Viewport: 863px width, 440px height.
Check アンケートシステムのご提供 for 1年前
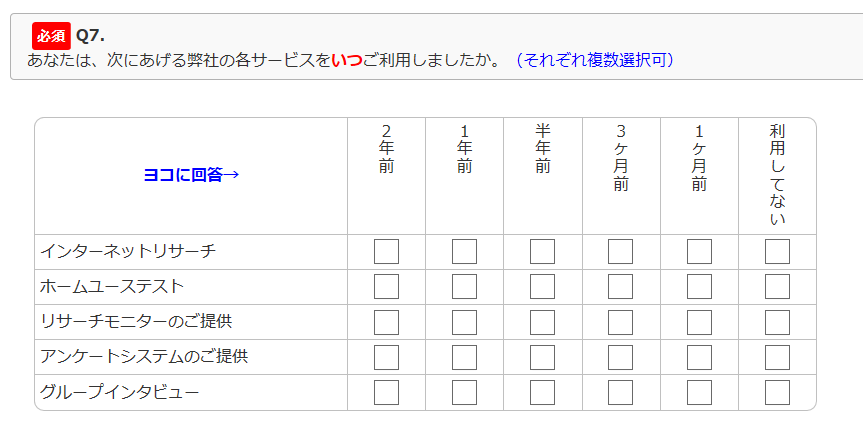click(464, 357)
